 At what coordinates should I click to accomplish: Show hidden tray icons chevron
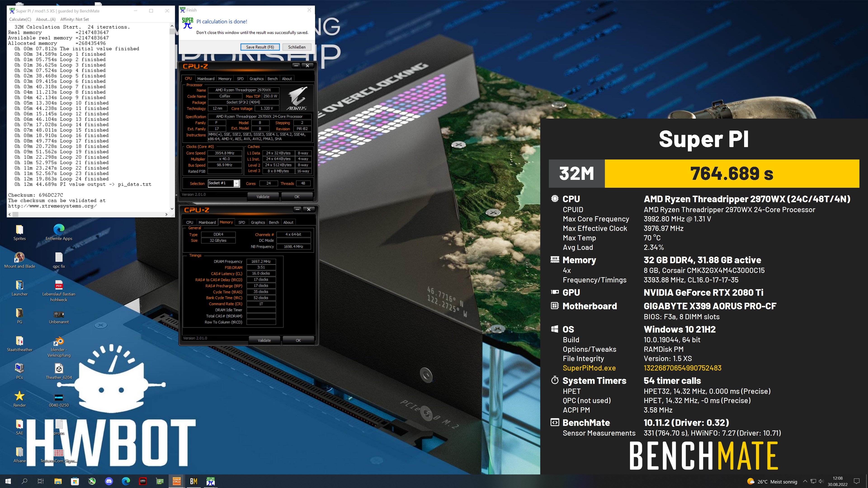[805, 481]
